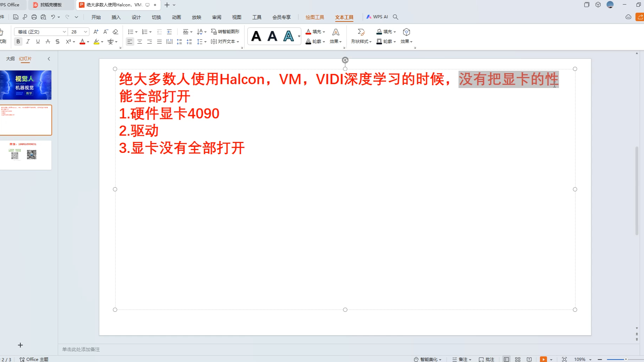Image resolution: width=644 pixels, height=362 pixels.
Task: Apply yellow highlight color swatch
Action: (x=96, y=42)
